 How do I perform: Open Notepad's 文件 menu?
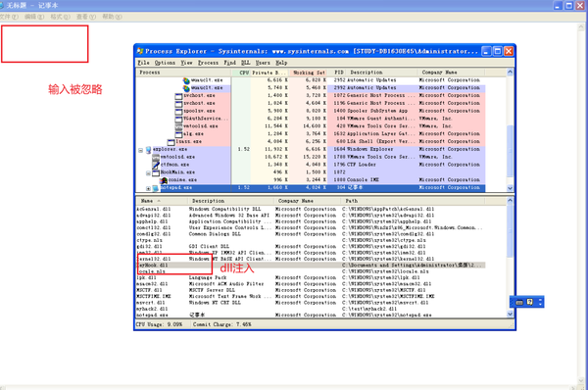8,17
